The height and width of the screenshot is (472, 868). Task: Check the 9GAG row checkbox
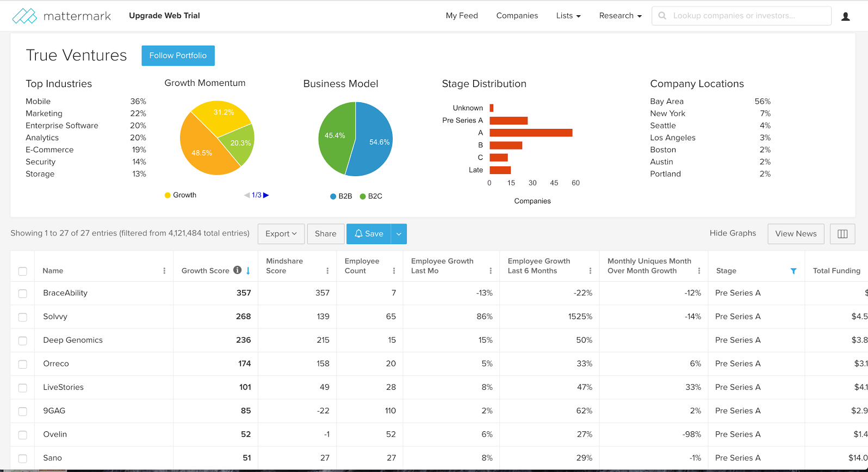(x=22, y=411)
